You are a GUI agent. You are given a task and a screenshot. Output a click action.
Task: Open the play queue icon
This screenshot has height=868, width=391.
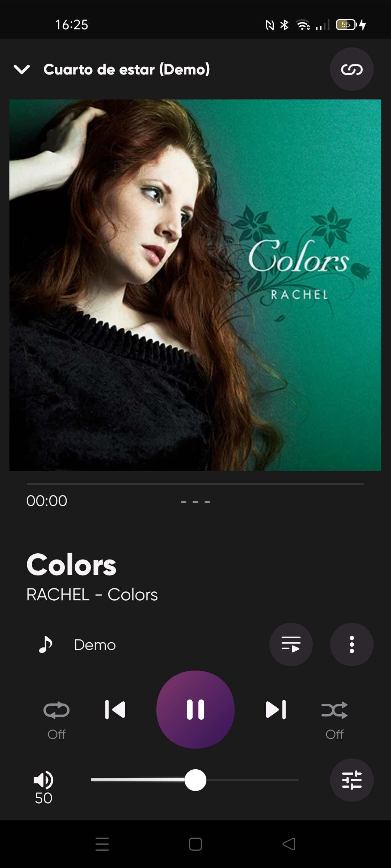291,644
